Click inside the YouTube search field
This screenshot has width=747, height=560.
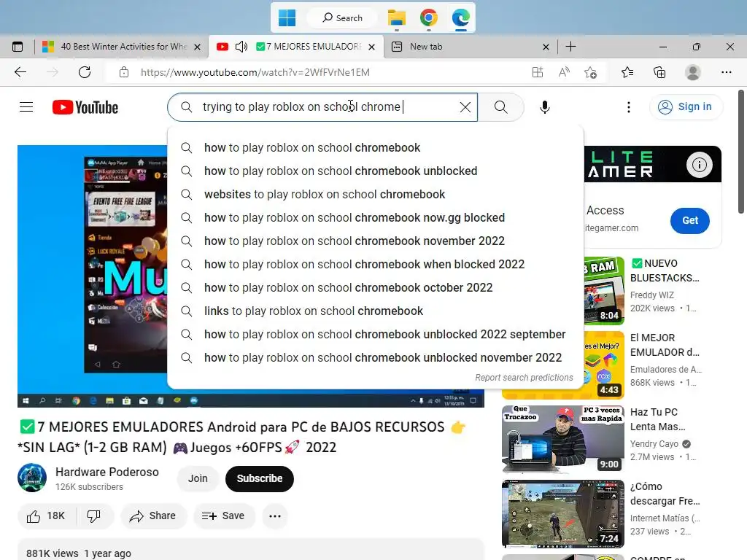click(324, 107)
